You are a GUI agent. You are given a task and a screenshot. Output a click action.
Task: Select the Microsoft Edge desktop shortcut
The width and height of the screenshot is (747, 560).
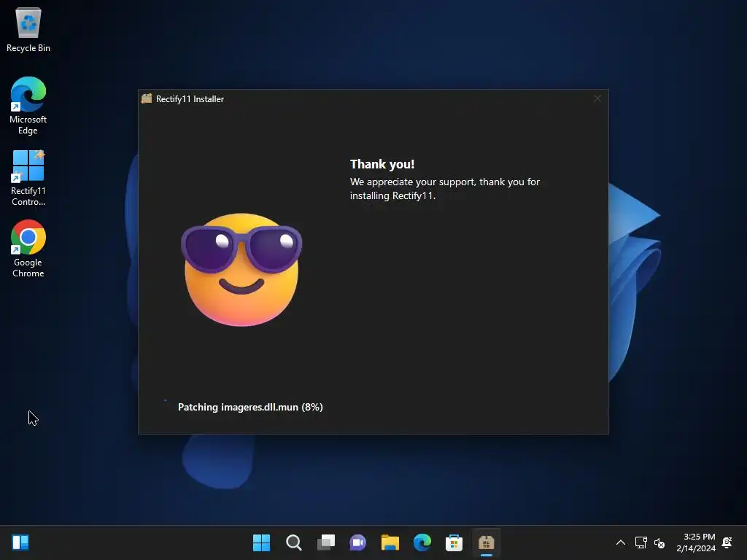28,106
